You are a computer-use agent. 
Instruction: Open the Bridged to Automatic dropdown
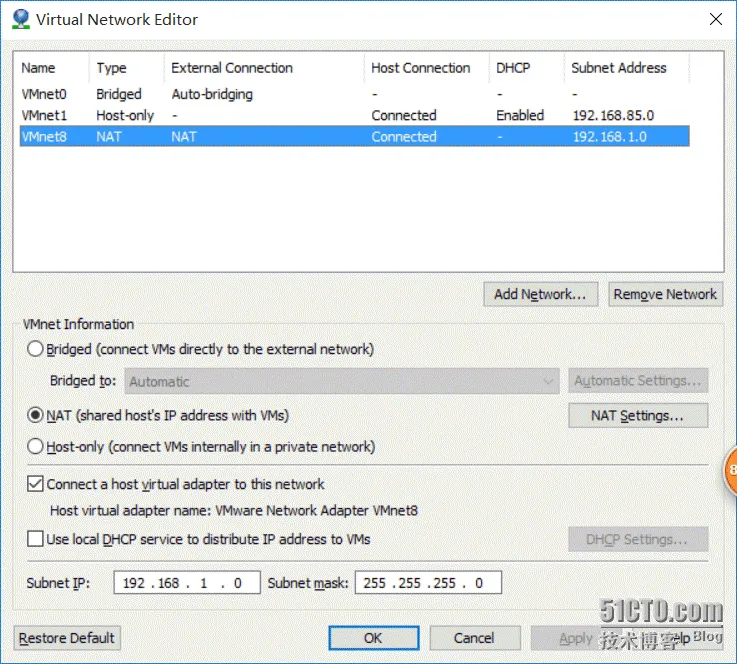[342, 381]
